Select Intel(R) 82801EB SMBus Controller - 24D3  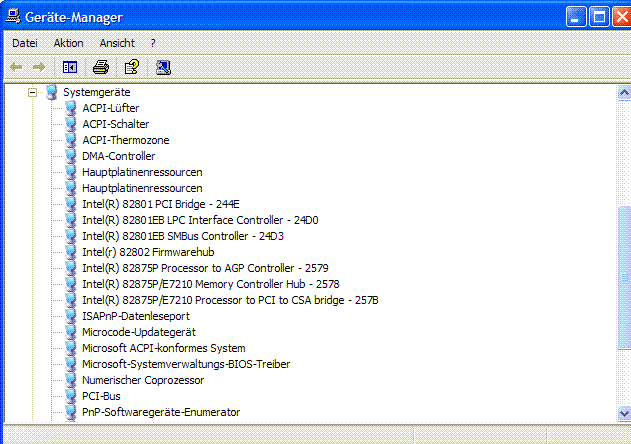pos(183,236)
